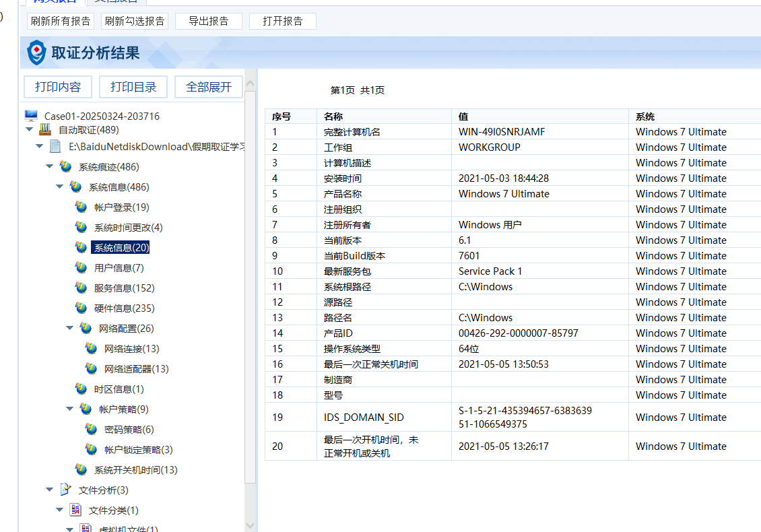Collapse the 文件分类(1) node arrow
The width and height of the screenshot is (761, 532).
(60, 510)
